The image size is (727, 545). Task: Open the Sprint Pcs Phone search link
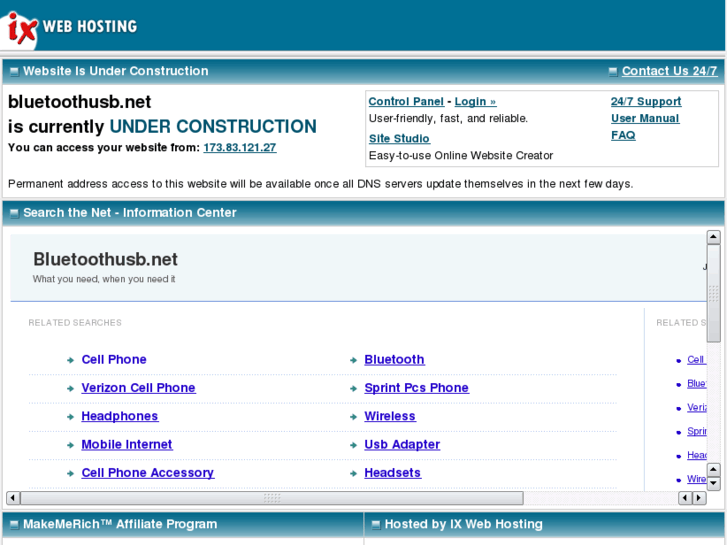pyautogui.click(x=416, y=388)
